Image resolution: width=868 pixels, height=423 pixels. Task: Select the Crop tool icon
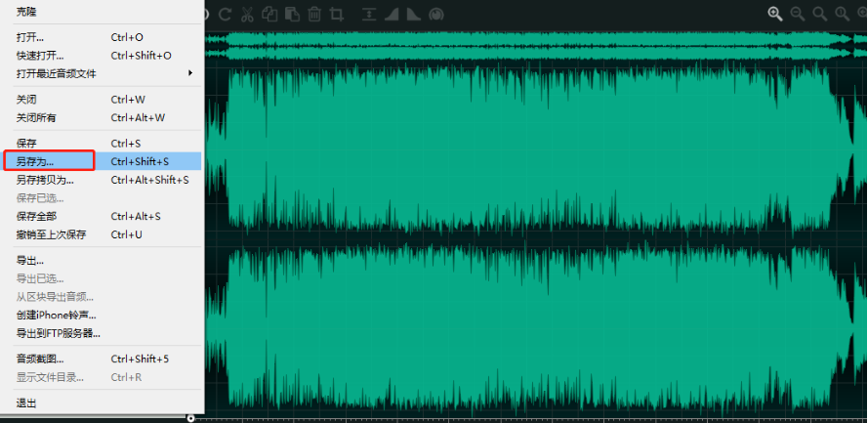point(336,14)
